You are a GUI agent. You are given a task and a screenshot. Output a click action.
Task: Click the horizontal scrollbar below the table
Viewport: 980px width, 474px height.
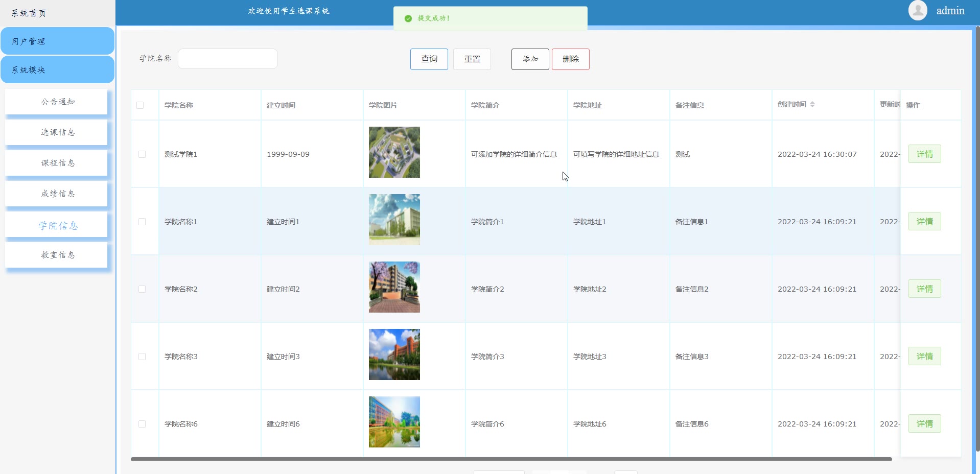pyautogui.click(x=511, y=459)
